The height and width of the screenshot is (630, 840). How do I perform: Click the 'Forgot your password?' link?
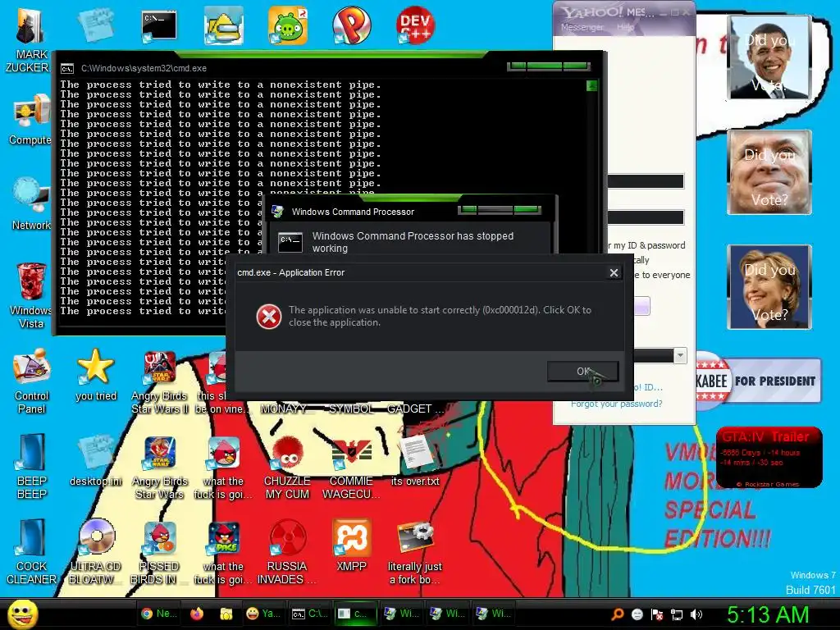[616, 404]
